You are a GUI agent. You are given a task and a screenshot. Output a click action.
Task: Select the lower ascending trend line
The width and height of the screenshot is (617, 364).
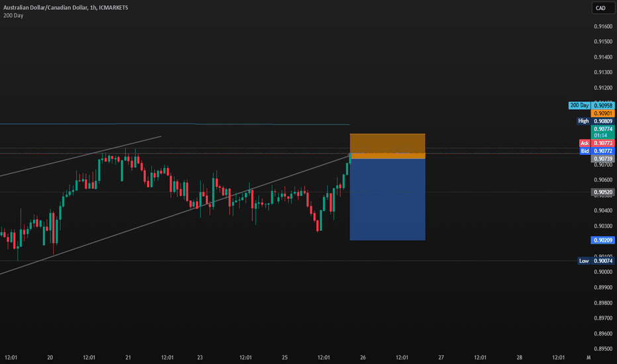pos(174,214)
